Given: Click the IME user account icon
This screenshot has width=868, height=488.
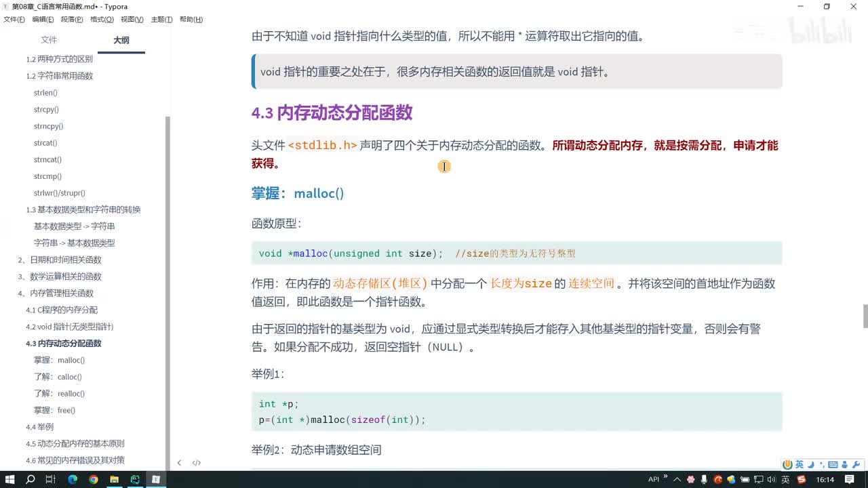Looking at the screenshot, I should [845, 464].
